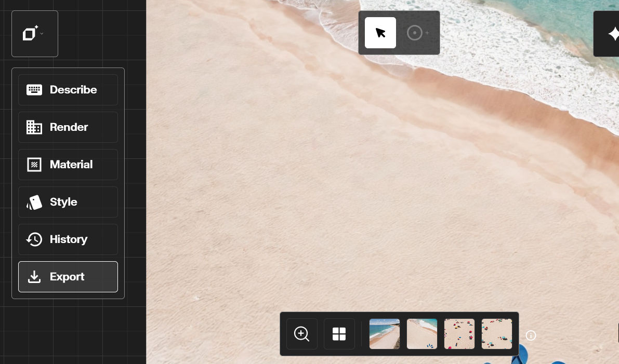The width and height of the screenshot is (619, 364).
Task: Switch to the four-square grid view
Action: (x=339, y=334)
